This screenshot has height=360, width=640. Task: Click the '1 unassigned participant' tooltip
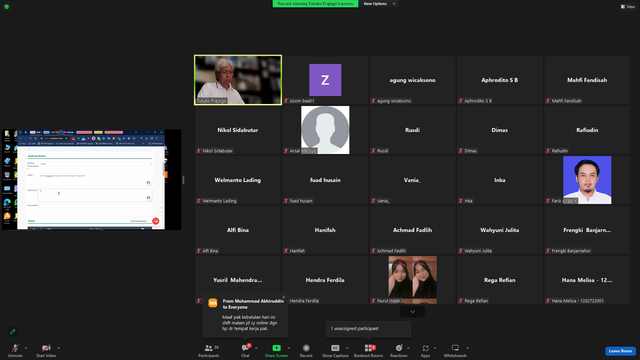(368, 329)
